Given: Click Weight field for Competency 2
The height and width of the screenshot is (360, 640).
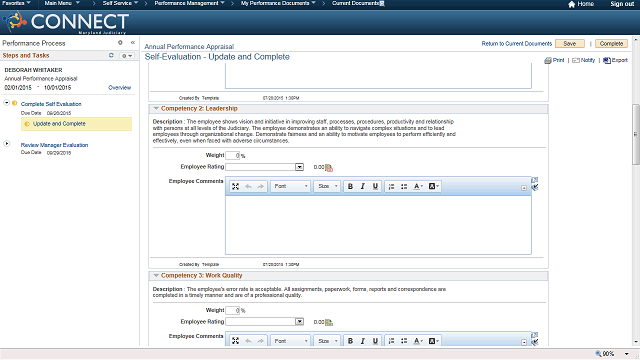Looking at the screenshot, I should point(233,156).
